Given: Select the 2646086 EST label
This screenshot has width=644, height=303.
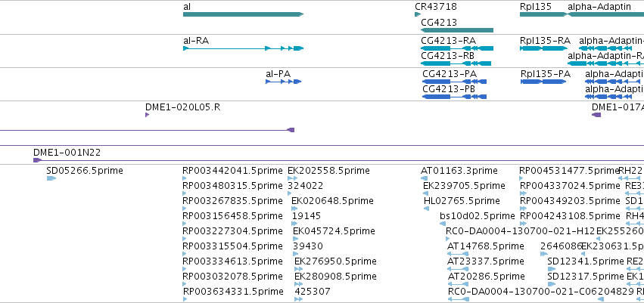Looking at the screenshot, I should point(562,246).
